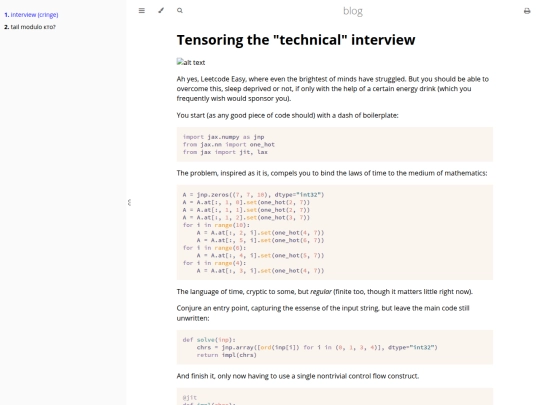Click the laws of time paragraph

click(x=332, y=173)
